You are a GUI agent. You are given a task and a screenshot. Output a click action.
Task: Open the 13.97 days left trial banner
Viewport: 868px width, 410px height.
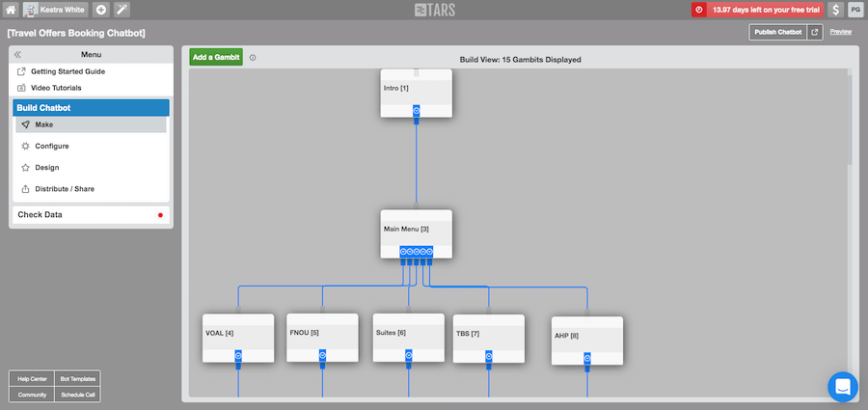(765, 10)
